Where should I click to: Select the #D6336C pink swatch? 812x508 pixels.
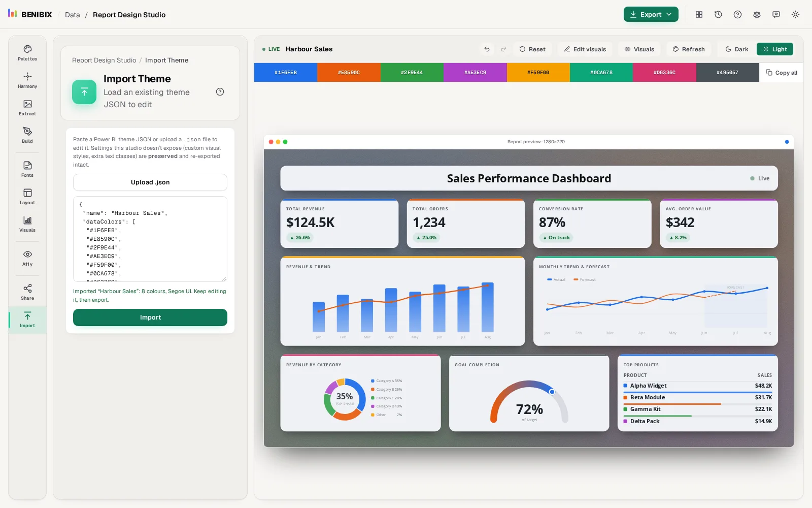[664, 73]
